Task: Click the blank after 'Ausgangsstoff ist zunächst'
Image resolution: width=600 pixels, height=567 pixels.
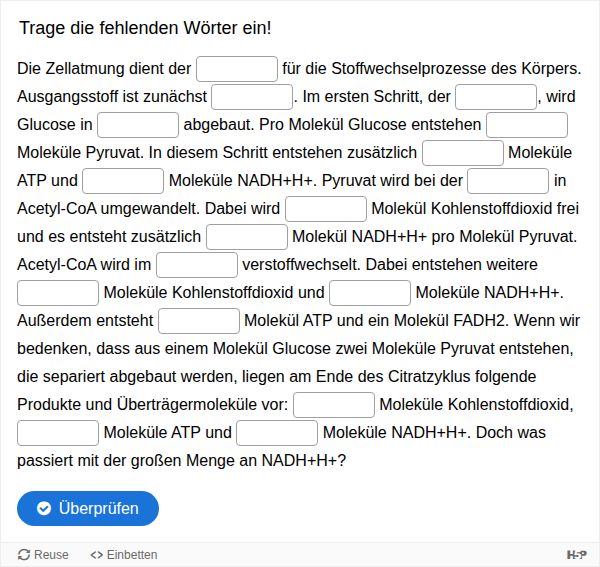Action: (x=252, y=97)
